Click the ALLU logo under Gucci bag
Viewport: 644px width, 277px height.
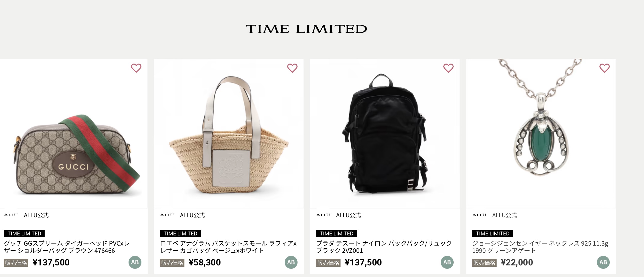11,215
